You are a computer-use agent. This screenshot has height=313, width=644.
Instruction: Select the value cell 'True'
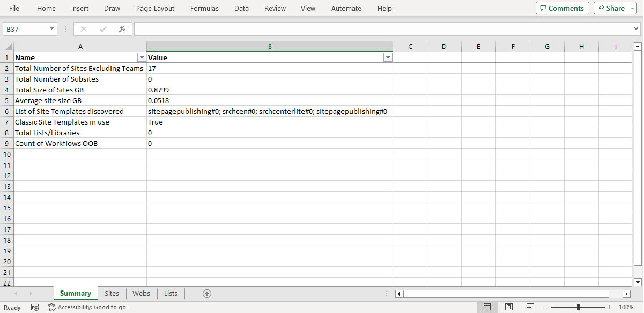tap(270, 122)
